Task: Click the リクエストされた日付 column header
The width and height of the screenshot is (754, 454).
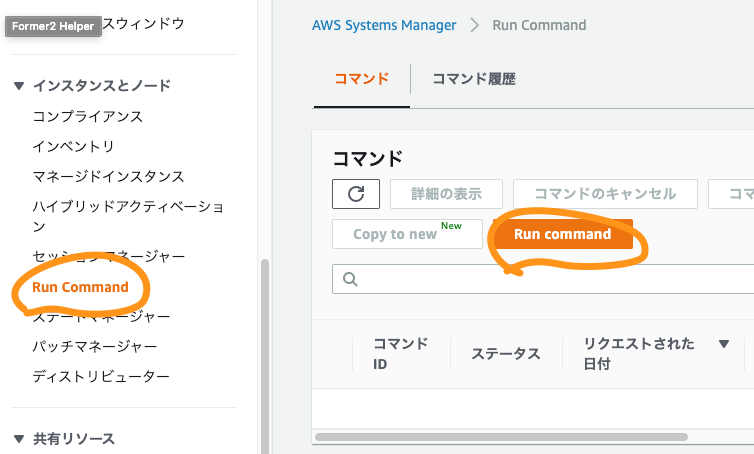Action: click(x=639, y=354)
